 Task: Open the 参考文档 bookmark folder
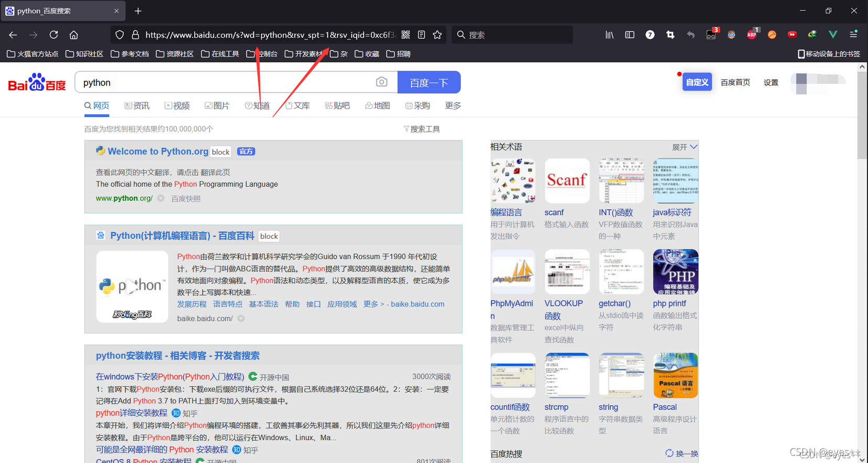(130, 54)
